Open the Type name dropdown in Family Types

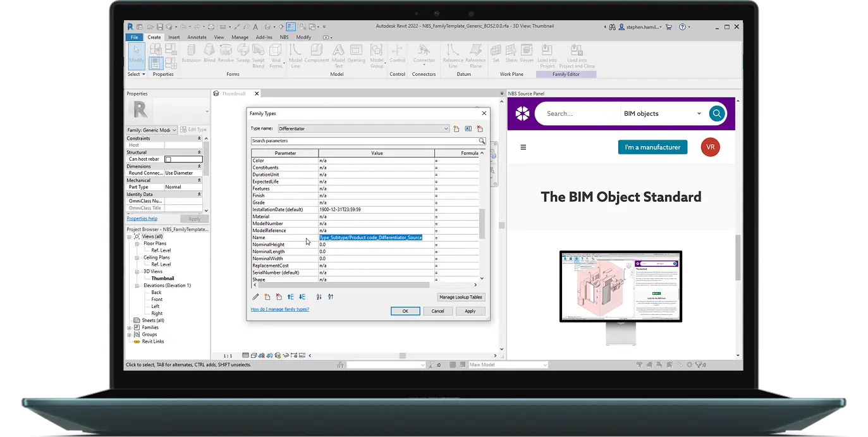447,128
